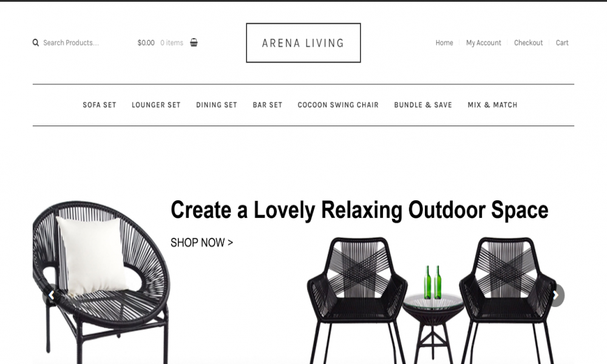The image size is (607, 364).
Task: Open My Account page
Action: coord(484,42)
